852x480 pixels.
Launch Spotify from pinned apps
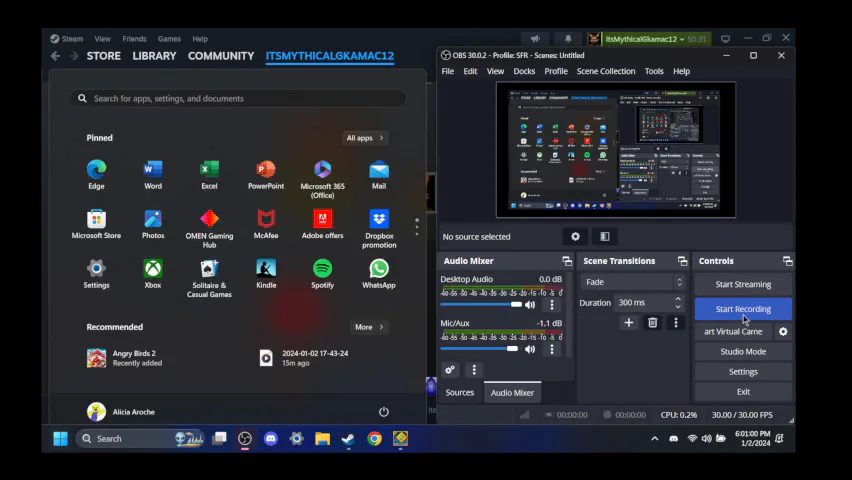point(322,273)
